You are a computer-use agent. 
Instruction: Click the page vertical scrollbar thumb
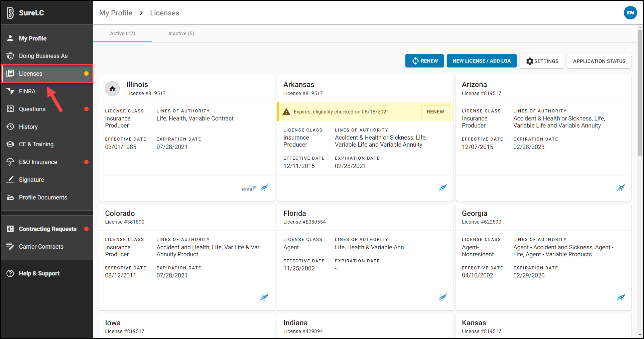point(640,93)
